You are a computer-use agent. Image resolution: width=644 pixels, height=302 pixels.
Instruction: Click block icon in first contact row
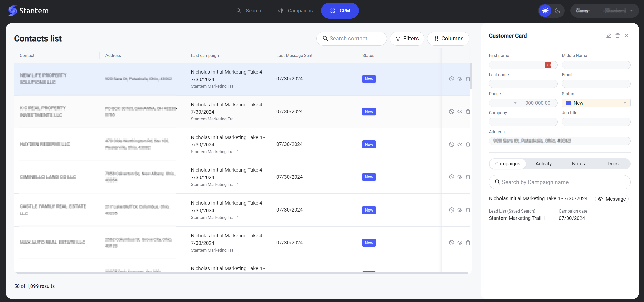point(451,79)
